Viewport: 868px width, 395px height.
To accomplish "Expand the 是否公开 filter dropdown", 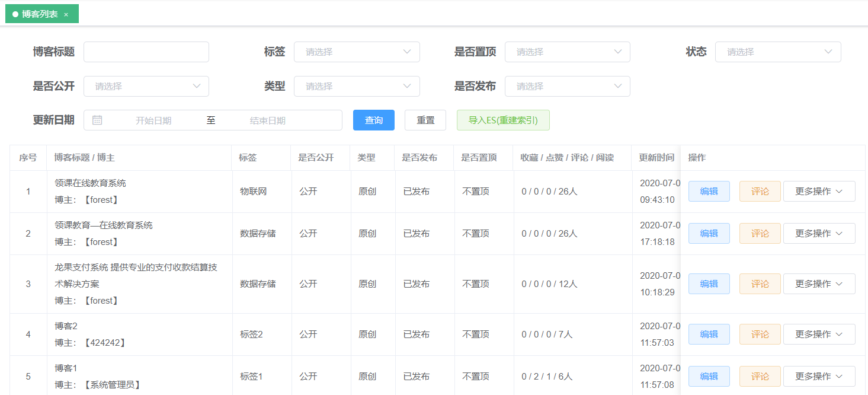I will (x=146, y=87).
